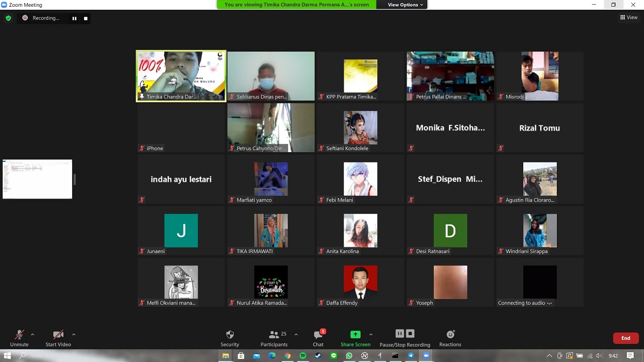Unmute the microphone

click(x=19, y=338)
